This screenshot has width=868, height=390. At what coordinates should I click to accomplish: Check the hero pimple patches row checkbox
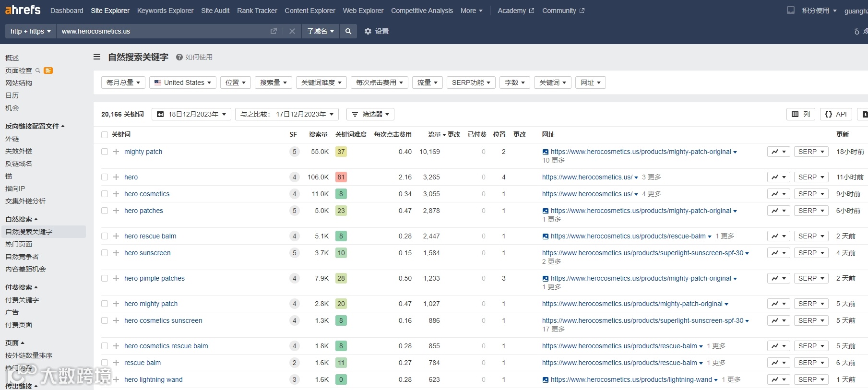click(x=105, y=278)
